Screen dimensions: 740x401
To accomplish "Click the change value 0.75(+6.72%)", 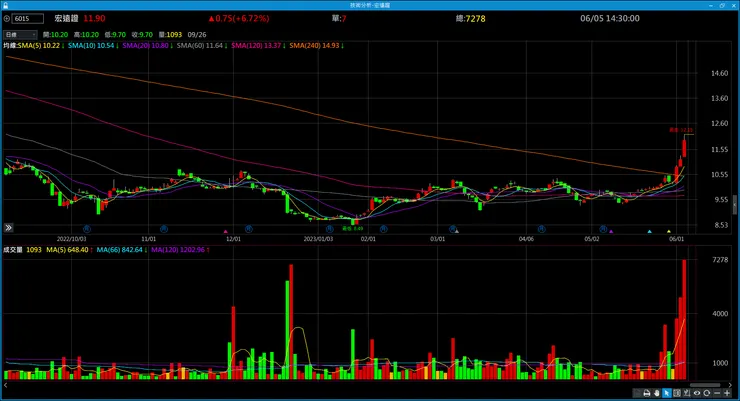I will (239, 18).
